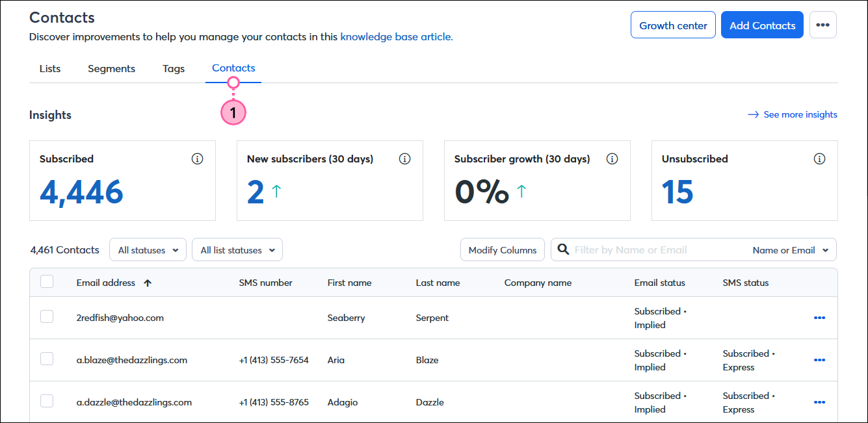Viewport: 868px width, 423px height.
Task: Click the info icon on Subscriber growth card
Action: (612, 159)
